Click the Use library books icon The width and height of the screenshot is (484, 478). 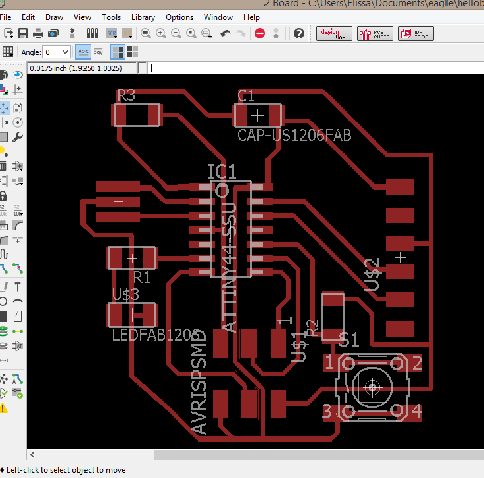tap(92, 33)
